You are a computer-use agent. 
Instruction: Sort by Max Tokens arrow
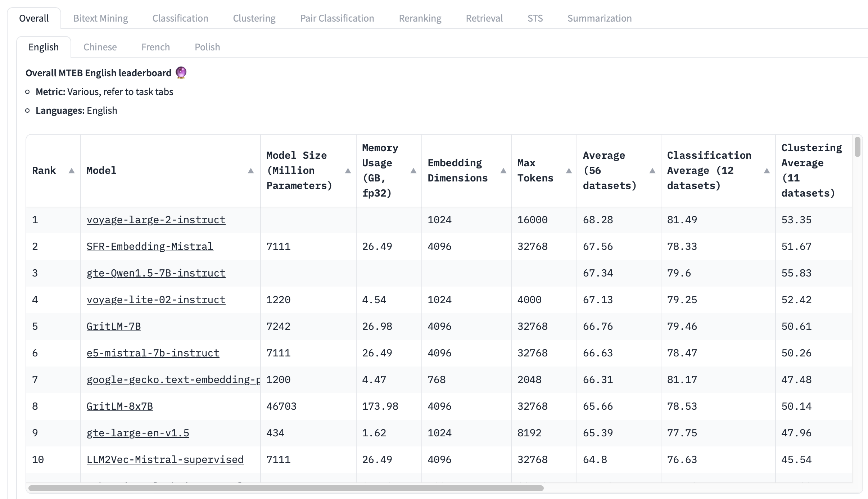tap(569, 171)
